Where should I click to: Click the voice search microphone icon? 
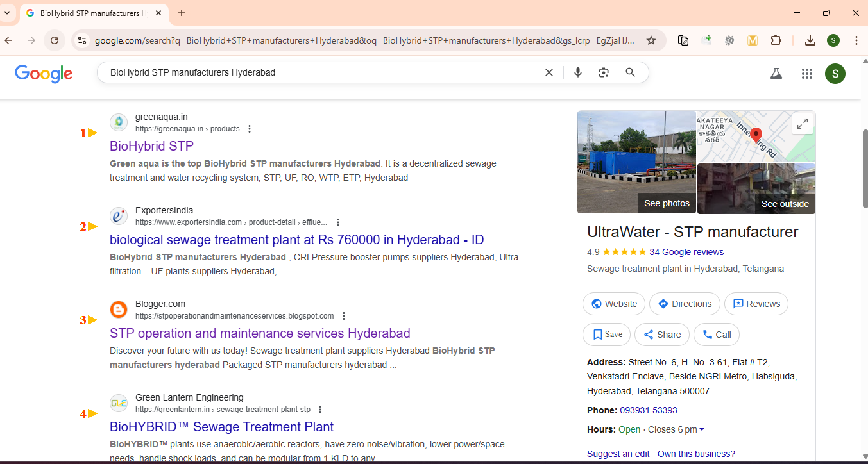[578, 72]
